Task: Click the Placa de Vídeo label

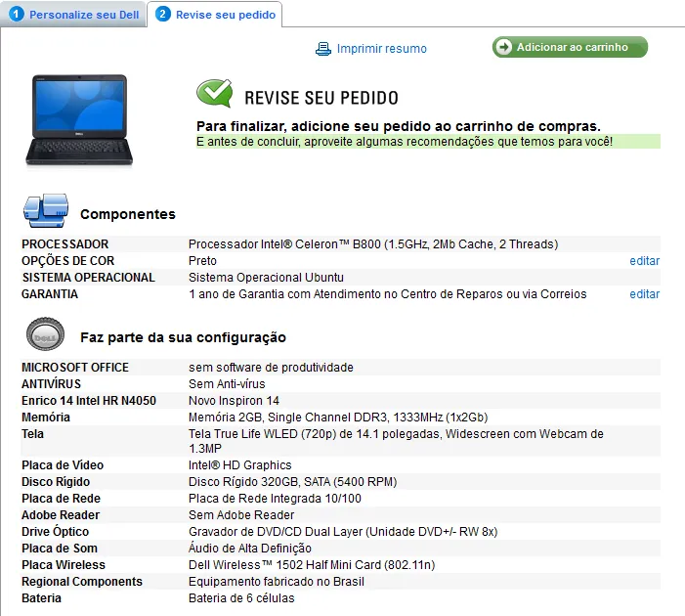Action: 63,465
